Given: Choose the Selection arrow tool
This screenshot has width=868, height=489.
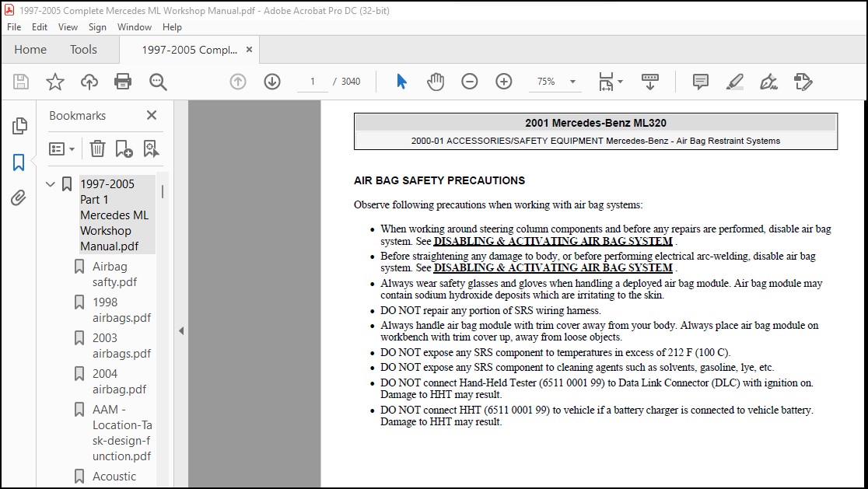Looking at the screenshot, I should 402,82.
